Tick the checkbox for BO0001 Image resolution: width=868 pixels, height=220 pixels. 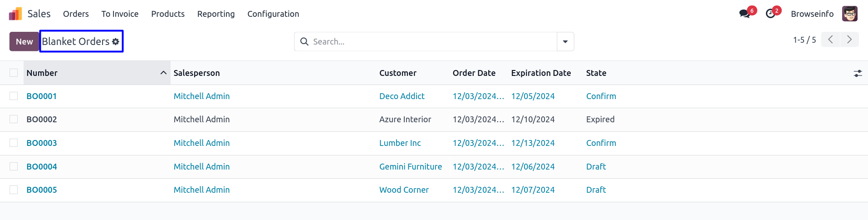coord(14,96)
